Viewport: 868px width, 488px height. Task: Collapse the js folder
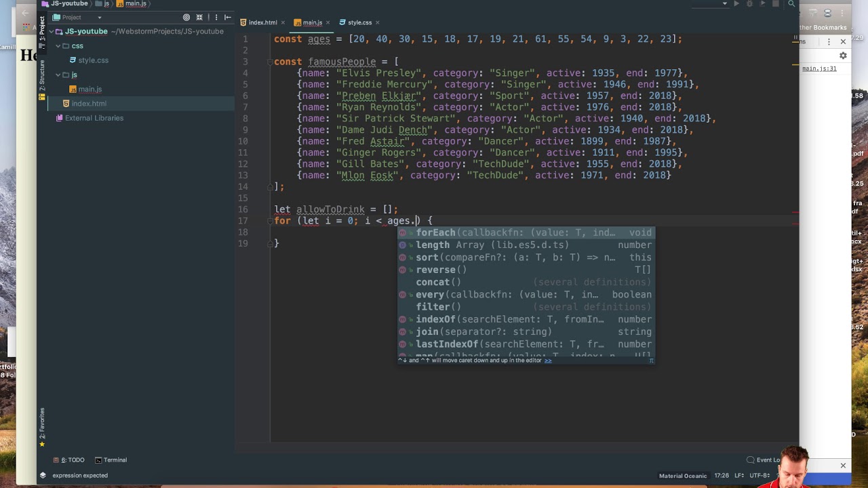[58, 75]
